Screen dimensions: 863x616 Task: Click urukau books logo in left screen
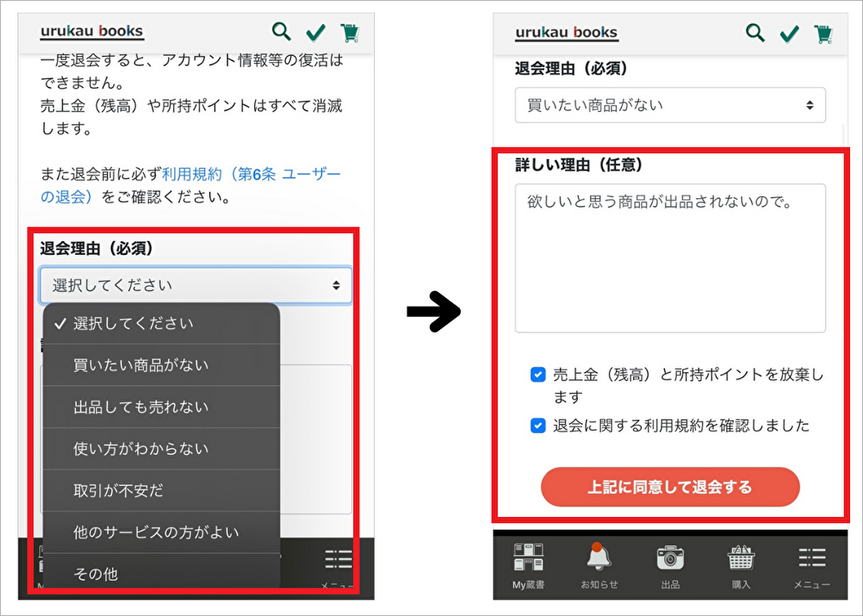coord(92,33)
